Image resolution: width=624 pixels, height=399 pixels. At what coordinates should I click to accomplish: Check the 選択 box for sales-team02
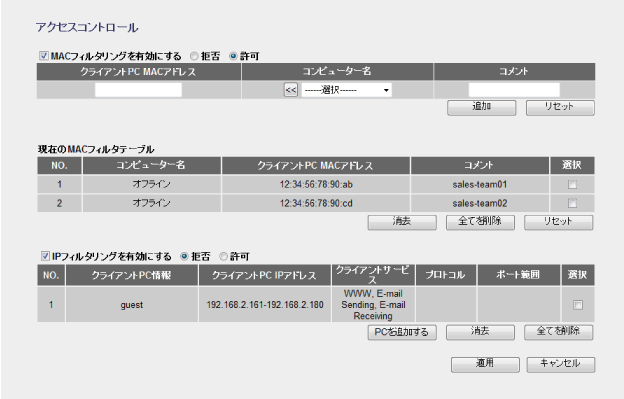coord(572,203)
